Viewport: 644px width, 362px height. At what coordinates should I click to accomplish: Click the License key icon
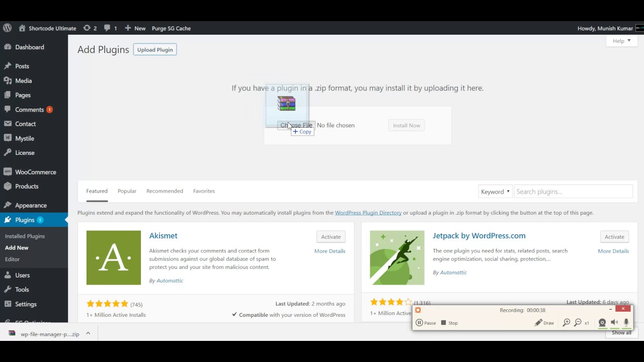(8, 152)
